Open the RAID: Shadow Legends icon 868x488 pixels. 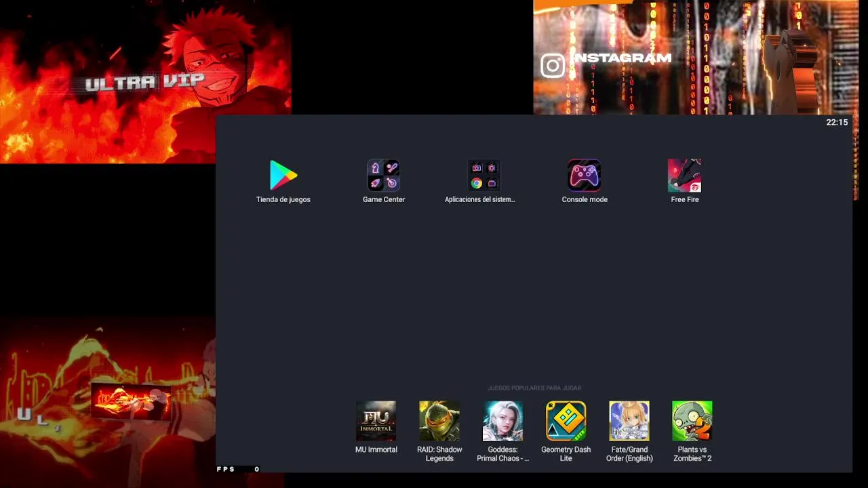pyautogui.click(x=439, y=421)
